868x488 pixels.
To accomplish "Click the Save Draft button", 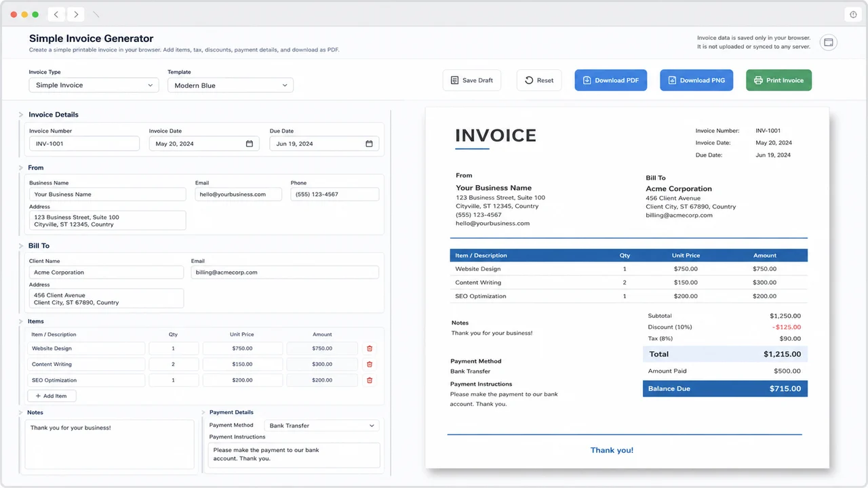I will click(472, 80).
